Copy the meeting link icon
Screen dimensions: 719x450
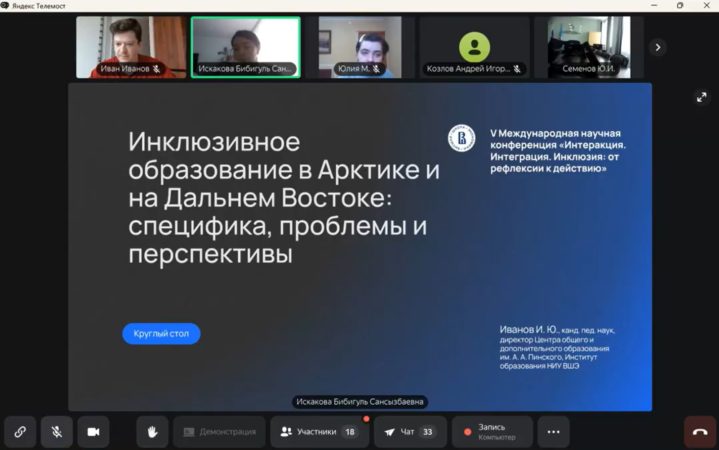click(x=20, y=432)
